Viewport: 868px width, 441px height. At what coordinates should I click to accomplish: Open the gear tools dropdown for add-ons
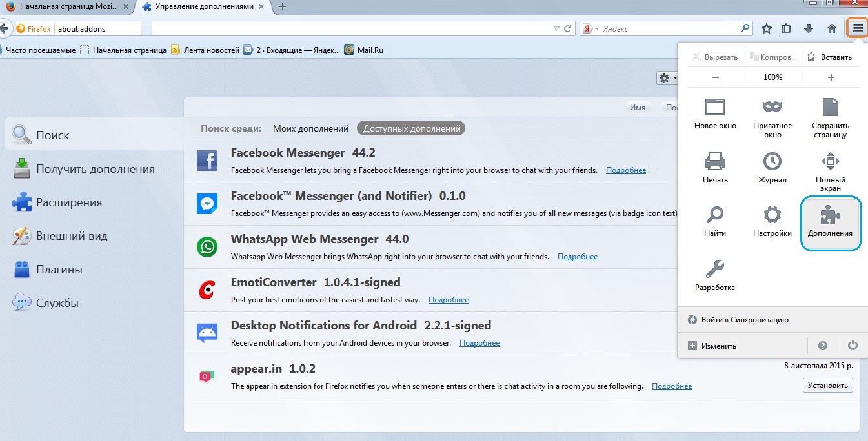pyautogui.click(x=667, y=78)
